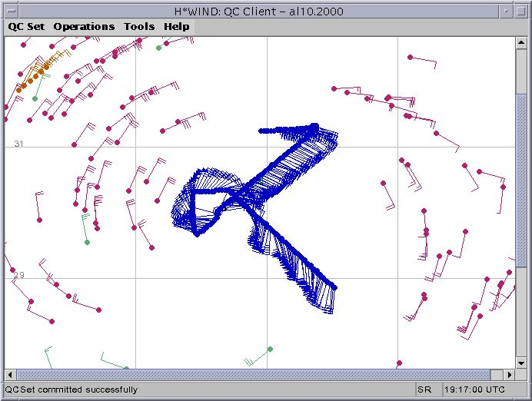The width and height of the screenshot is (532, 401).
Task: Open the Help menu
Action: pos(176,26)
